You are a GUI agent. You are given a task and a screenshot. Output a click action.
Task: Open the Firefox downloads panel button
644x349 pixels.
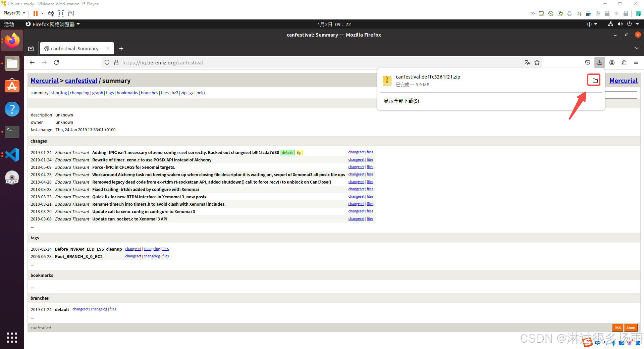599,62
